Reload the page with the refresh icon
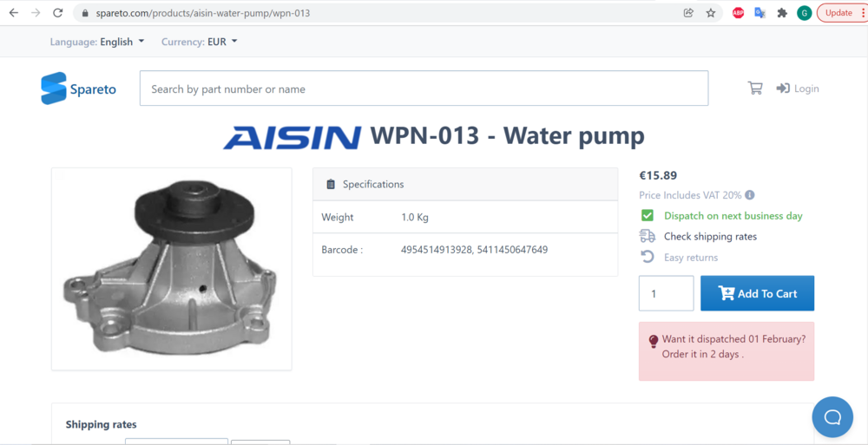 tap(58, 13)
